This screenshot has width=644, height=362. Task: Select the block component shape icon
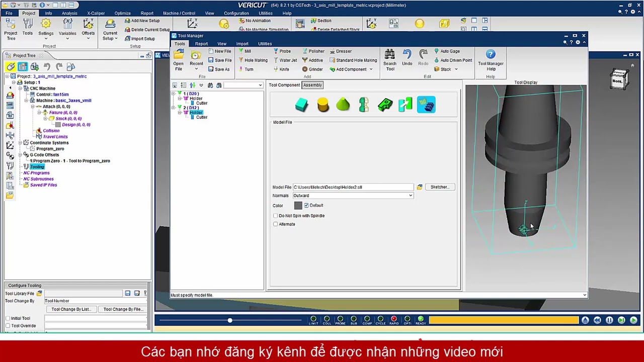pos(301,105)
